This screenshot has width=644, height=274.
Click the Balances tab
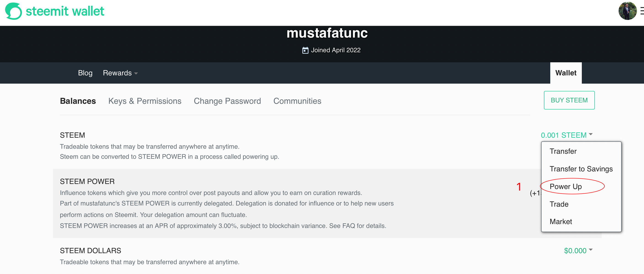(x=78, y=101)
